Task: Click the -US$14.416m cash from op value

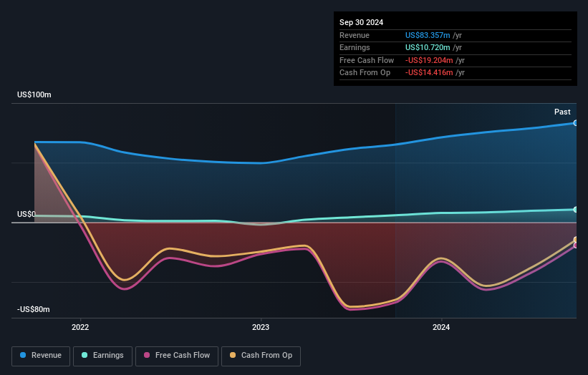Action: 429,73
